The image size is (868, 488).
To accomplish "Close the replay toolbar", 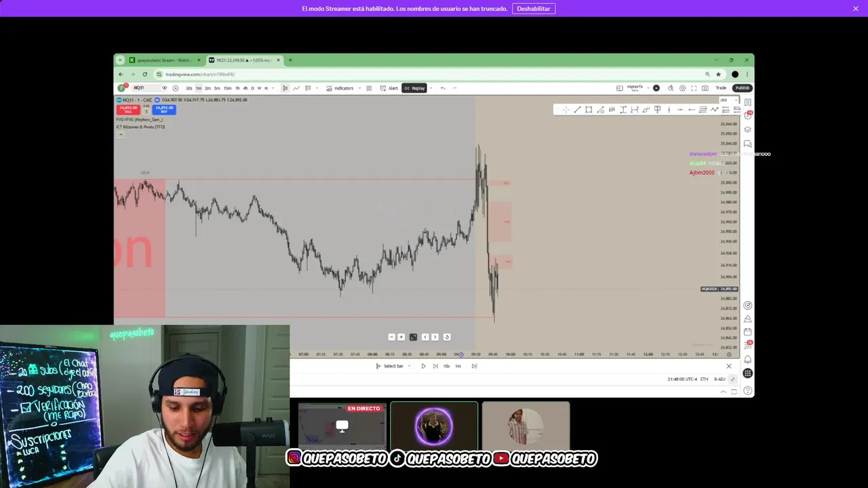I will [729, 366].
